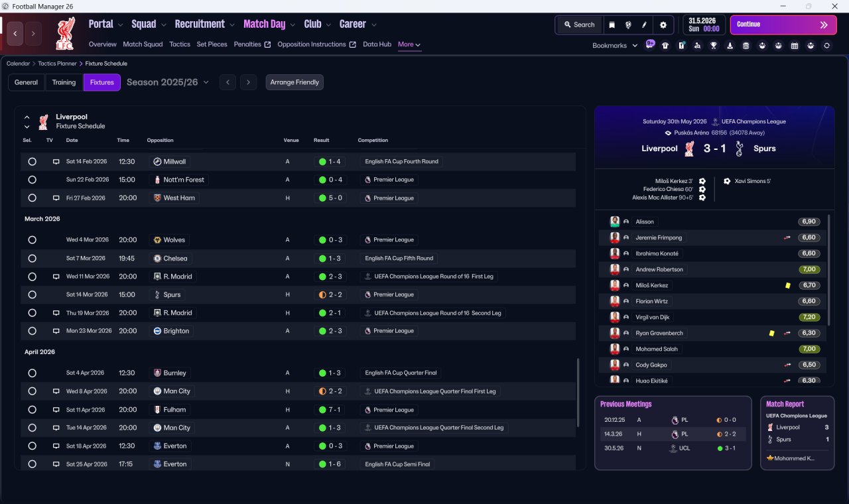Select the Millwall fixture radio button
Screen dimensions: 849x504
(32, 162)
